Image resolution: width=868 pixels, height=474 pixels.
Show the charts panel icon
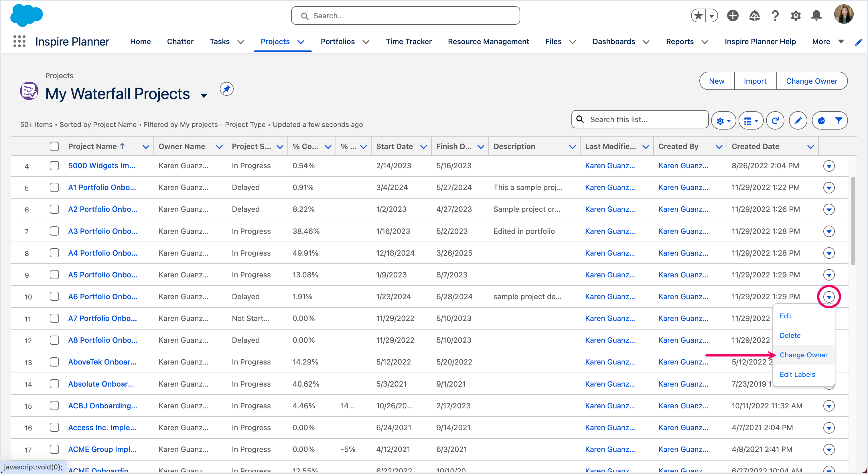pos(821,120)
